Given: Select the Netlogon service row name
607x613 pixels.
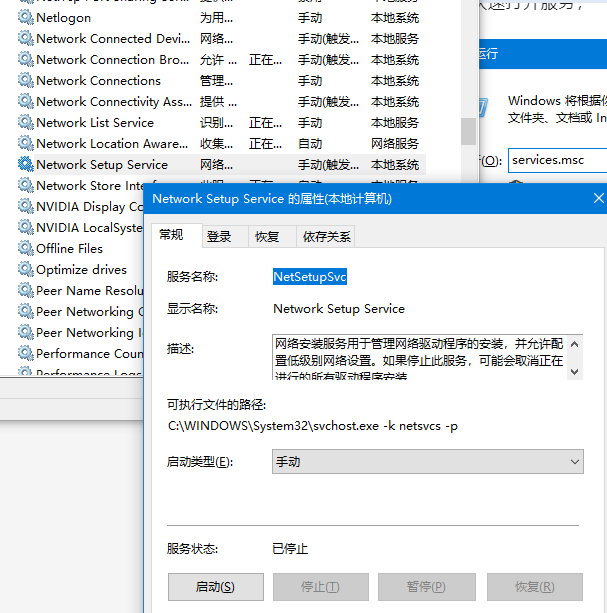Looking at the screenshot, I should (63, 18).
